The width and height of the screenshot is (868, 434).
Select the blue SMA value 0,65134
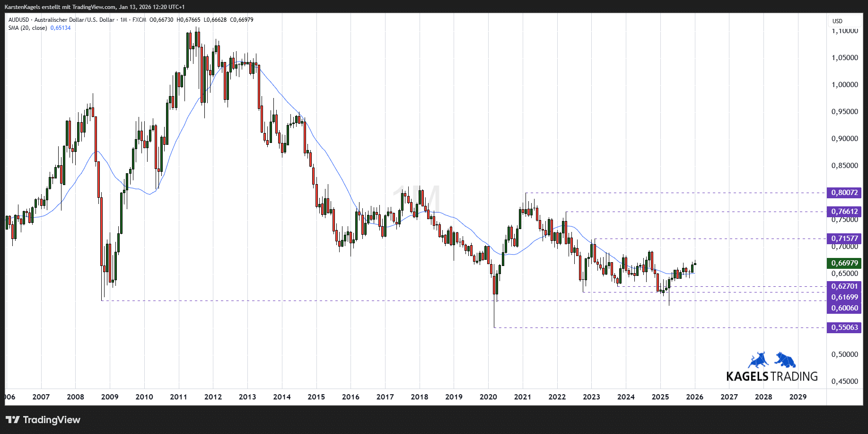click(61, 28)
